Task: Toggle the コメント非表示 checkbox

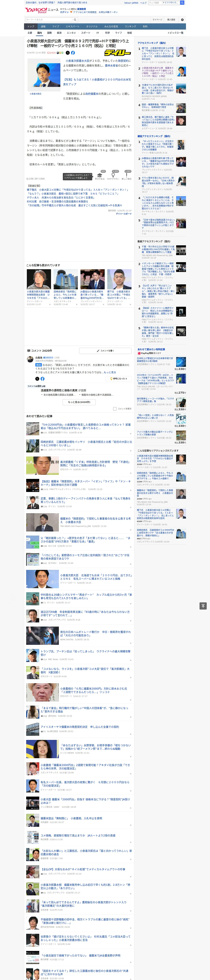Action: [x=115, y=409]
